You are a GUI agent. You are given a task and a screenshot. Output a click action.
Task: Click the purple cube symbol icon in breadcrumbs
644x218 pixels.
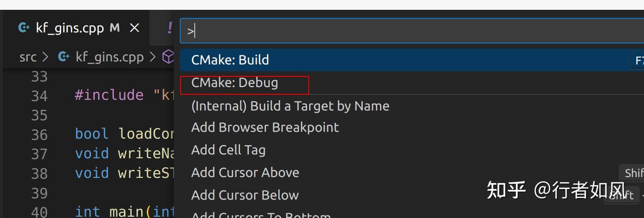pos(168,57)
